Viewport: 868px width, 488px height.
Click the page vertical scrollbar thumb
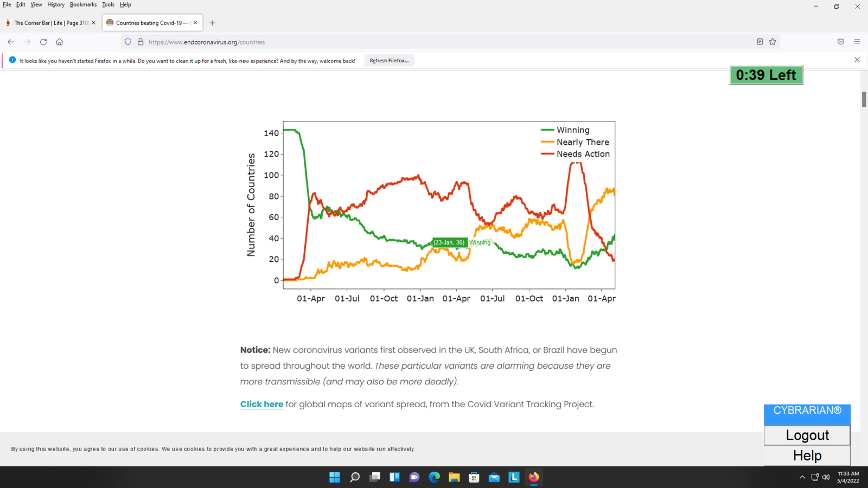(x=864, y=99)
